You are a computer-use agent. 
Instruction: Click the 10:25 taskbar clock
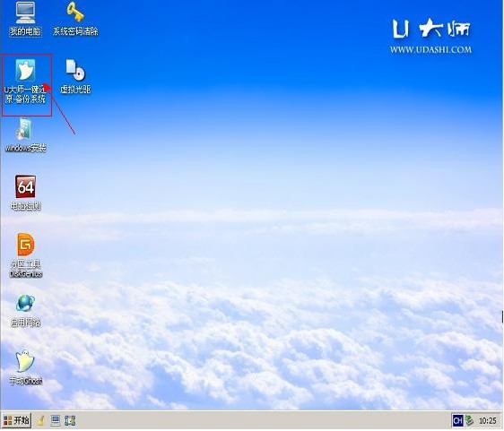click(488, 421)
